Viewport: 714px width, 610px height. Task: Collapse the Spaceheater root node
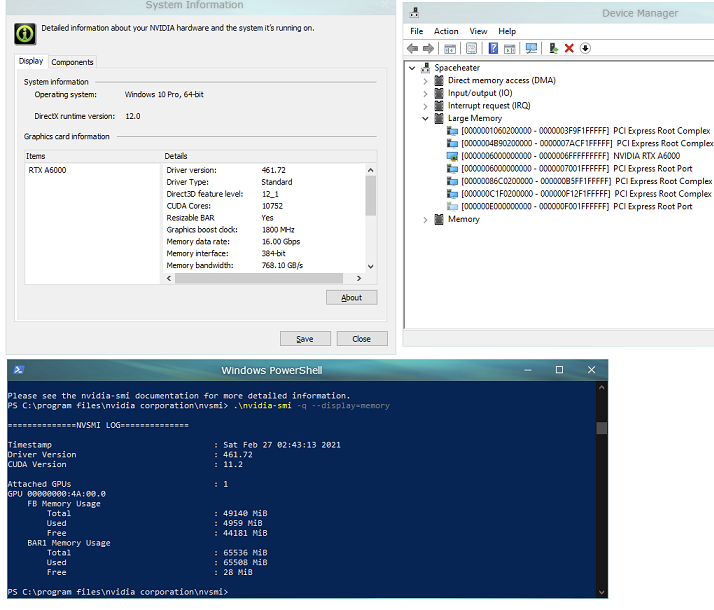point(412,68)
